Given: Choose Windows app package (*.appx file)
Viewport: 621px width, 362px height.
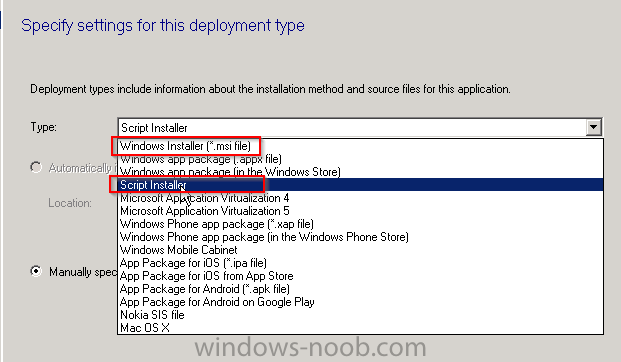Looking at the screenshot, I should (361, 159).
